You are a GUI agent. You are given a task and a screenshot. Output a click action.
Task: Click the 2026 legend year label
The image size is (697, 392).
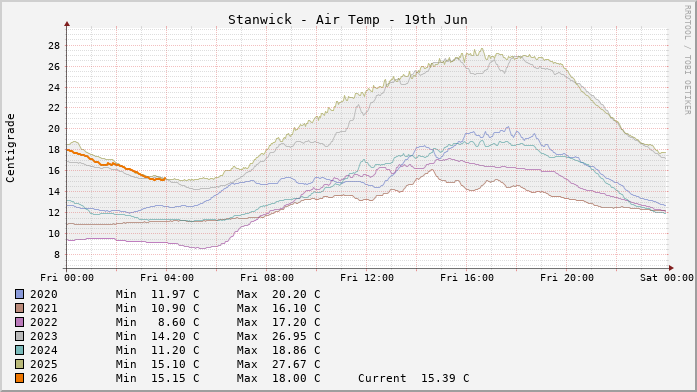point(44,378)
